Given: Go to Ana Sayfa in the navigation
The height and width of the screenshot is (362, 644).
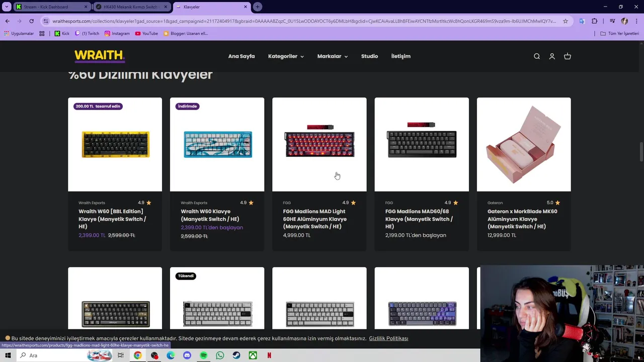Looking at the screenshot, I should (x=242, y=56).
